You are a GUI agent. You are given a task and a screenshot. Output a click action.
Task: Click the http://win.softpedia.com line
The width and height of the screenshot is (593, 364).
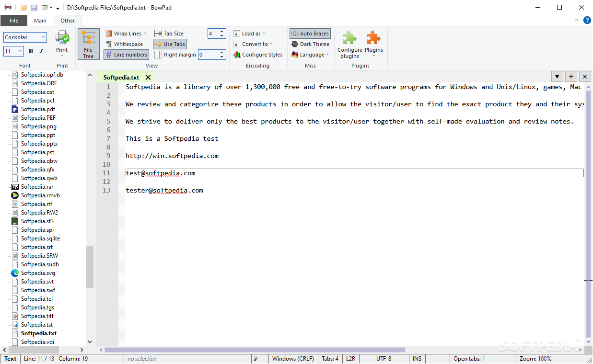(172, 156)
